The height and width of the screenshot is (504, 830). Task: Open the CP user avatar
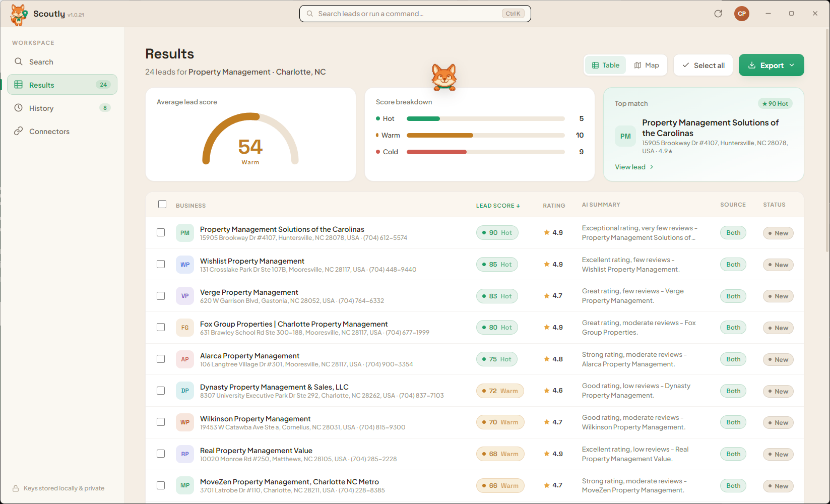(x=742, y=14)
